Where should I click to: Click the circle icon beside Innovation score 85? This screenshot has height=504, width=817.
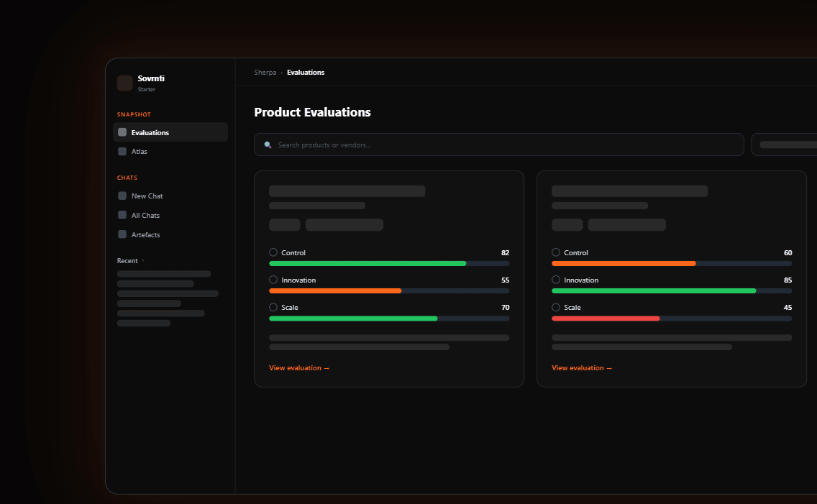tap(556, 280)
